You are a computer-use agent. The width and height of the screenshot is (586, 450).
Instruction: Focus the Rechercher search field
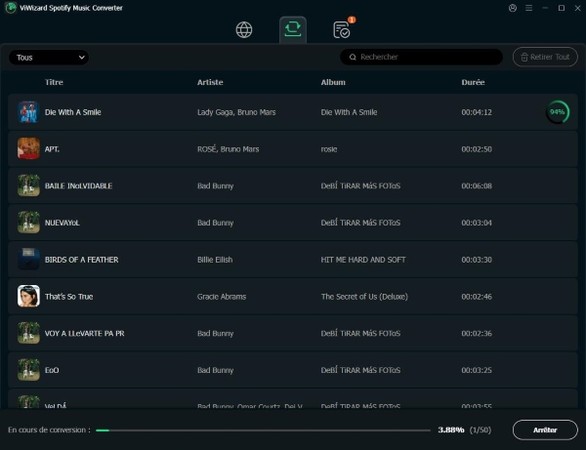(x=421, y=57)
